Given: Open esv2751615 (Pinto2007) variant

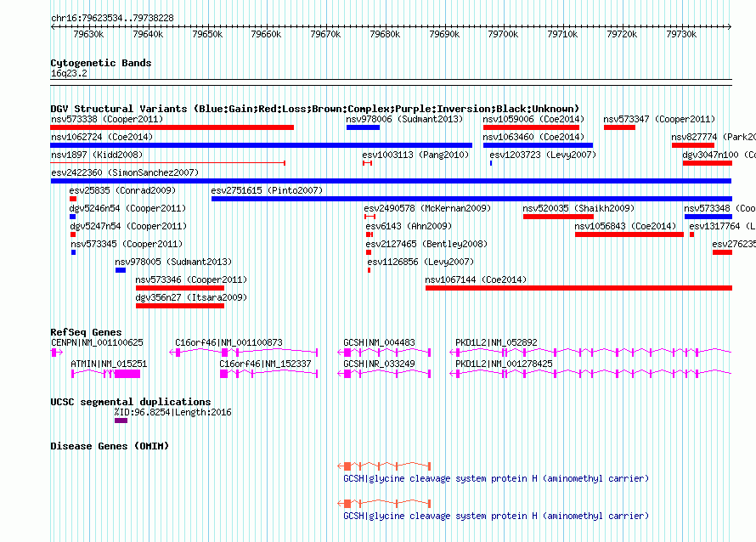Looking at the screenshot, I should [267, 190].
